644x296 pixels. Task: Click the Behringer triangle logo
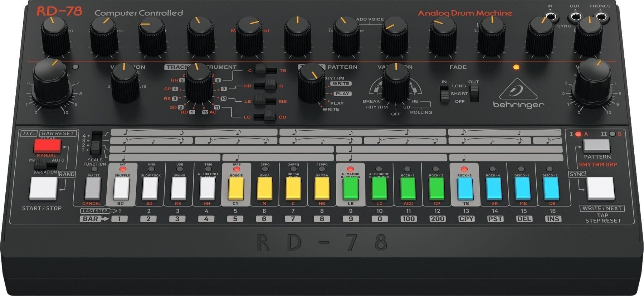point(518,90)
